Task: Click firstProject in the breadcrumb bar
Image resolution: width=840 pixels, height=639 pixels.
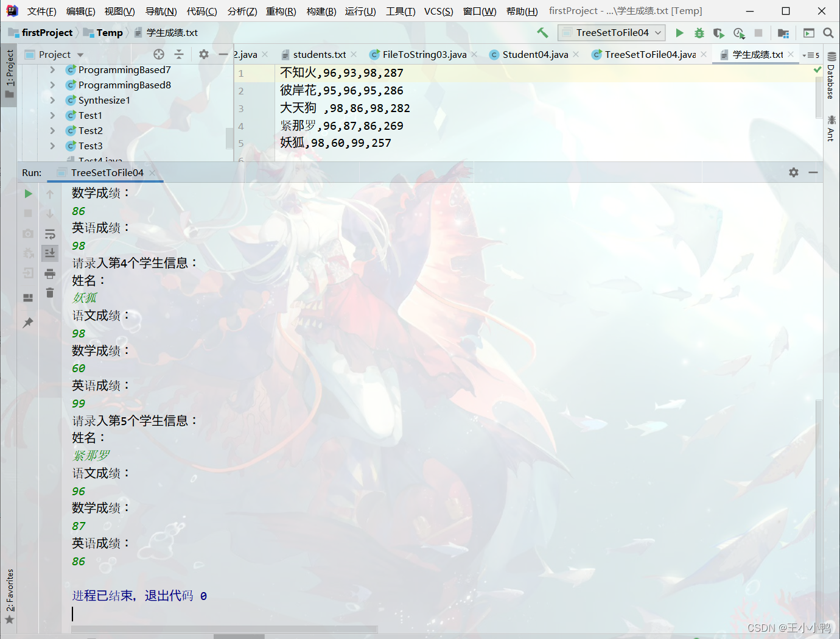Action: click(x=47, y=33)
